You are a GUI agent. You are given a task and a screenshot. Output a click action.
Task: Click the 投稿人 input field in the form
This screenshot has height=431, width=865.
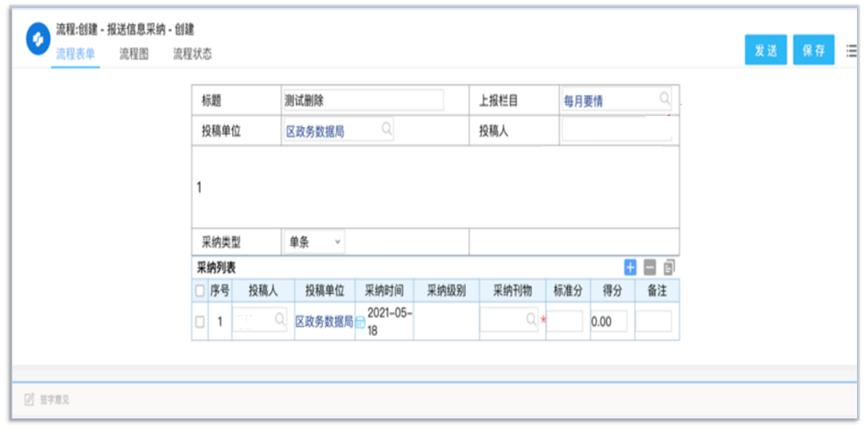[x=617, y=131]
